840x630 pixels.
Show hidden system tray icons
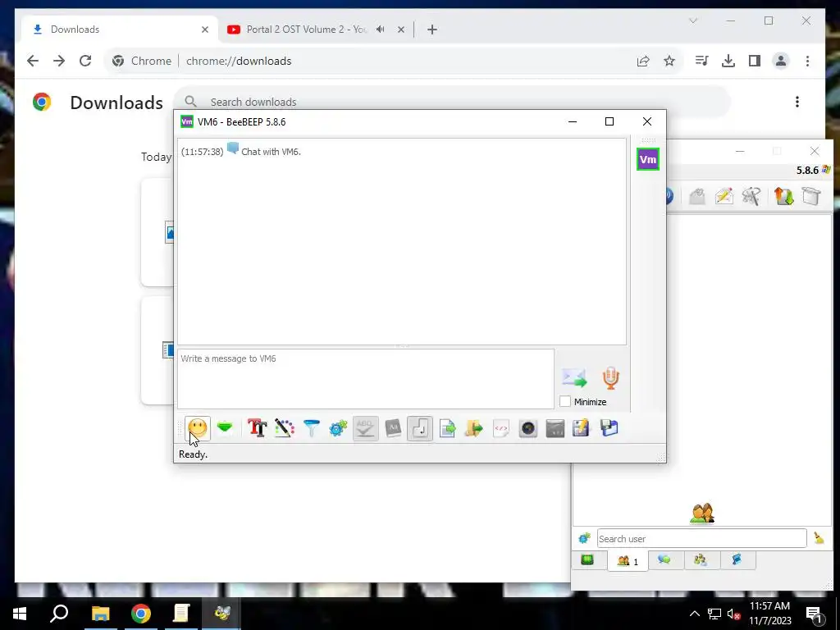tap(694, 614)
